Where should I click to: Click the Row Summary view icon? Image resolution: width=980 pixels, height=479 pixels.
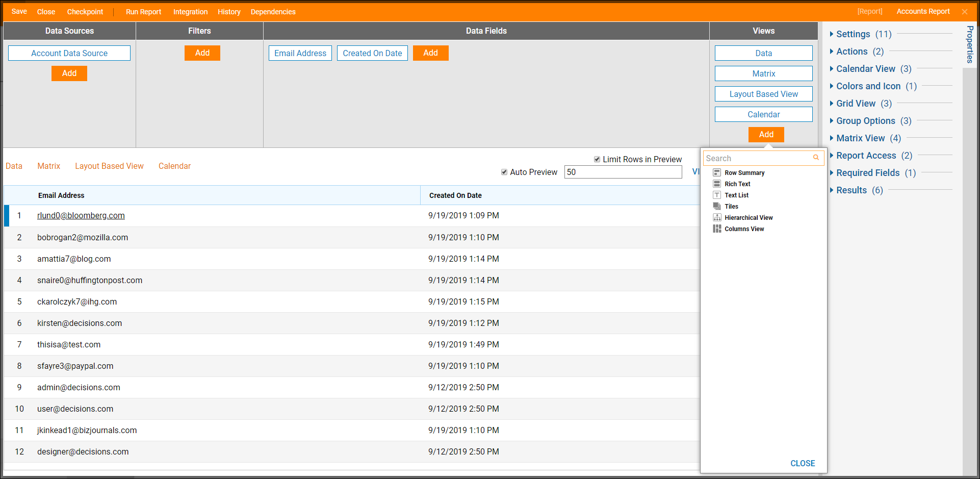pos(717,172)
